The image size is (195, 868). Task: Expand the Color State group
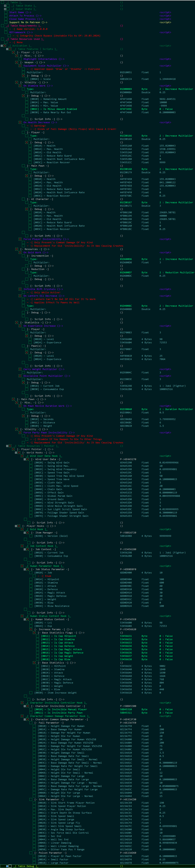pos(5,9)
